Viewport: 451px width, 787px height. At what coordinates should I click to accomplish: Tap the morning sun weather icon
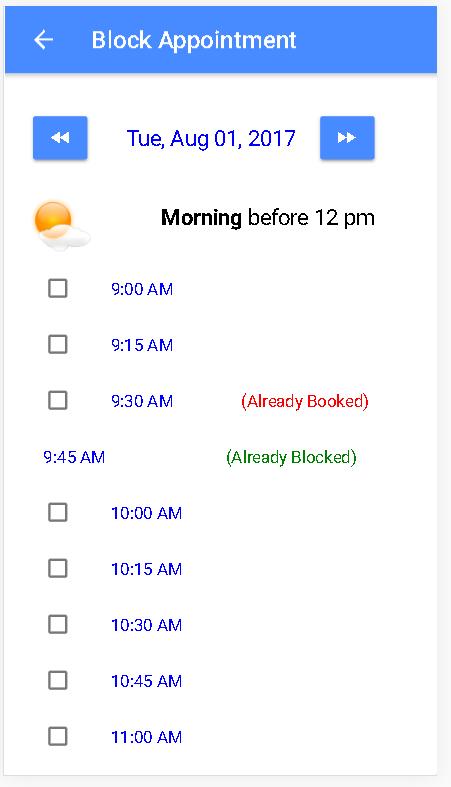pos(62,225)
